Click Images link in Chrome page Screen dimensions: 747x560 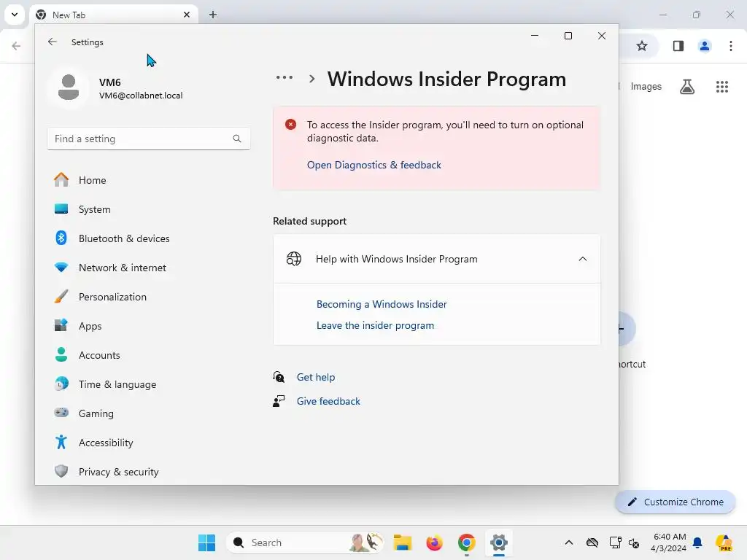(x=646, y=86)
